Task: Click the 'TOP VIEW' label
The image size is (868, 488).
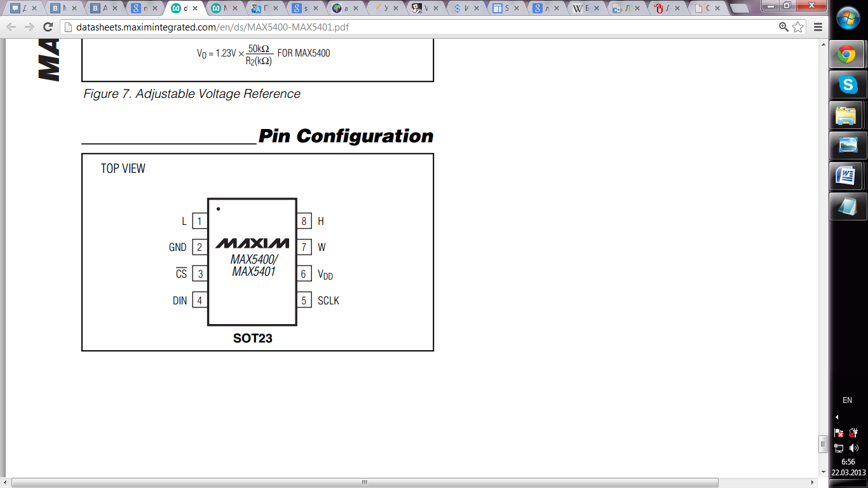Action: [123, 169]
